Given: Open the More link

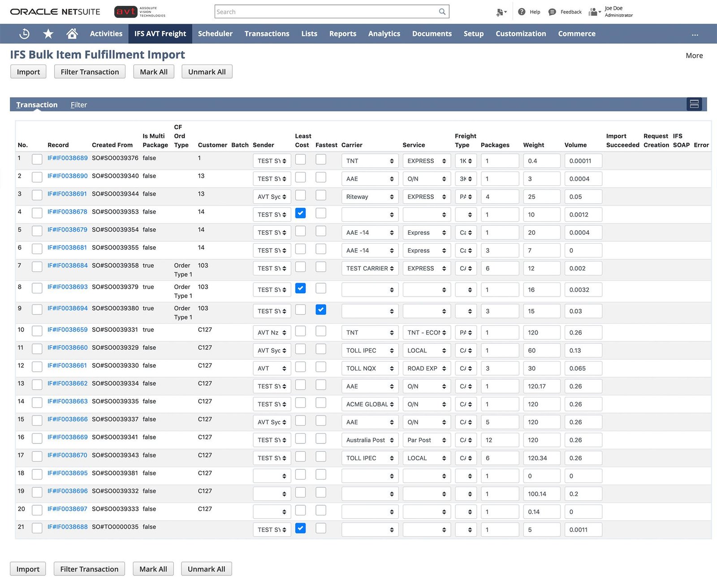Looking at the screenshot, I should (x=694, y=56).
